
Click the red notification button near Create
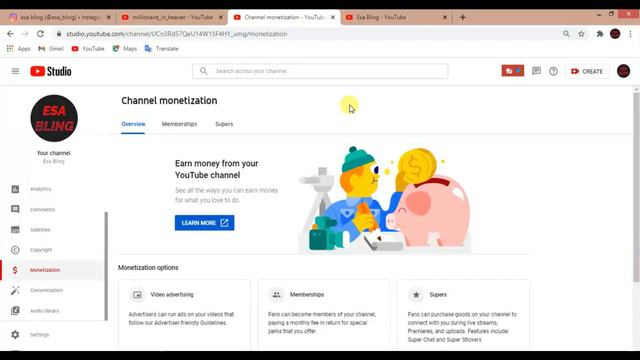pyautogui.click(x=513, y=71)
